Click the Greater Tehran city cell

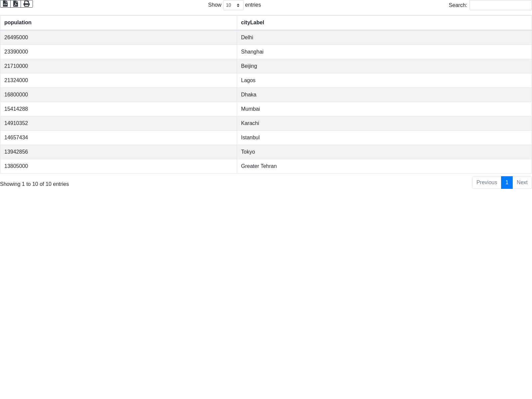click(259, 166)
